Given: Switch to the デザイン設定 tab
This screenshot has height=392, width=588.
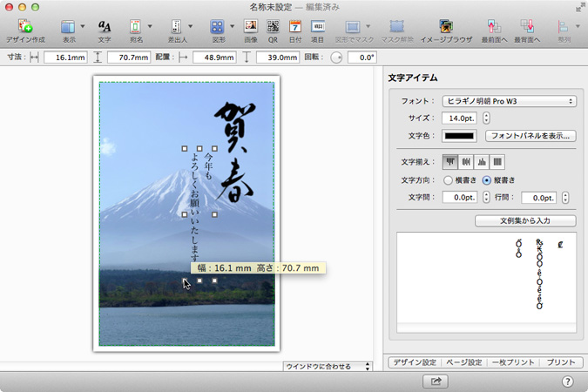Looking at the screenshot, I should (414, 362).
